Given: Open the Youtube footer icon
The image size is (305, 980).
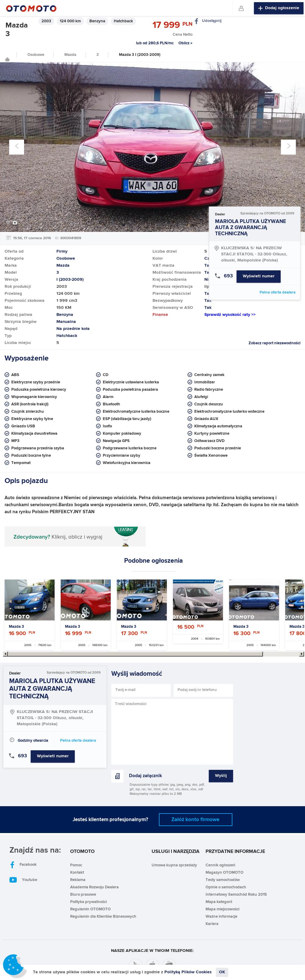Looking at the screenshot, I should pos(13,879).
